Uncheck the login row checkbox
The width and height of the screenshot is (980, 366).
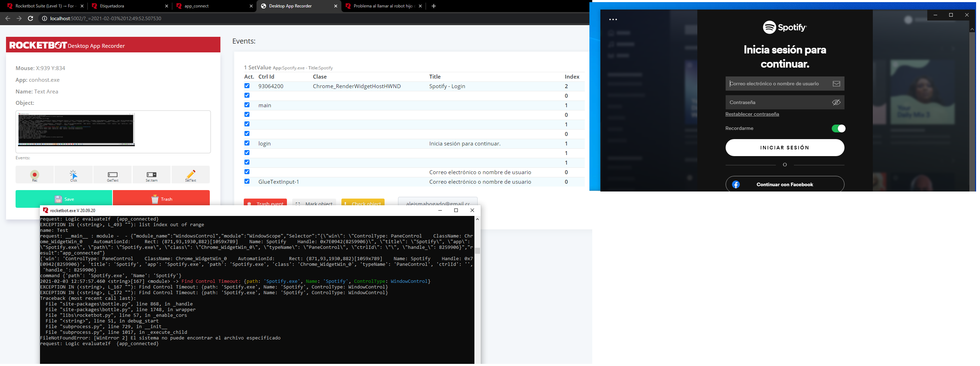(x=247, y=143)
